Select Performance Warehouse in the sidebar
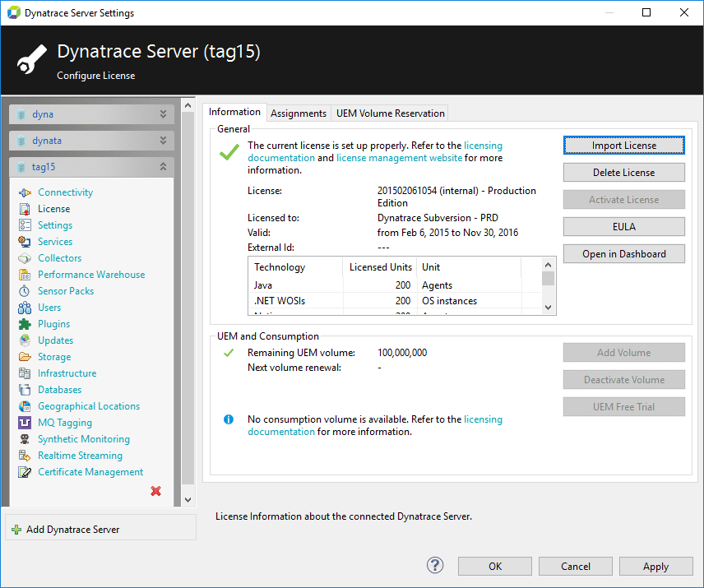This screenshot has height=588, width=704. (x=91, y=275)
